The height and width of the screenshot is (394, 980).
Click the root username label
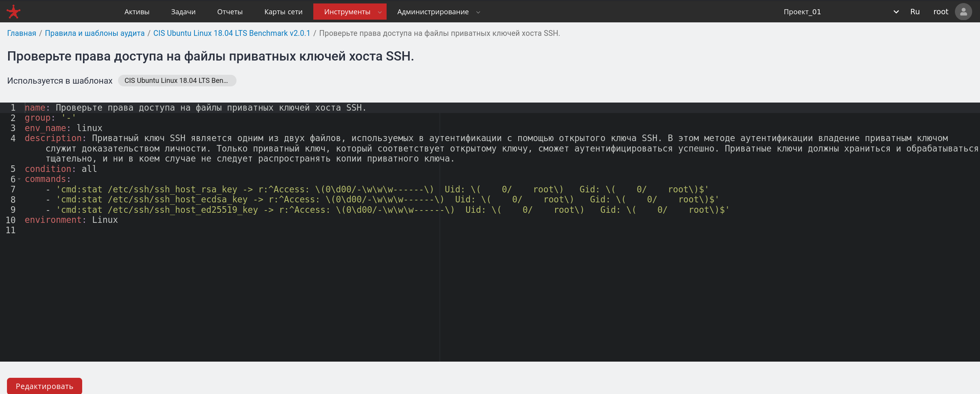(x=941, y=12)
